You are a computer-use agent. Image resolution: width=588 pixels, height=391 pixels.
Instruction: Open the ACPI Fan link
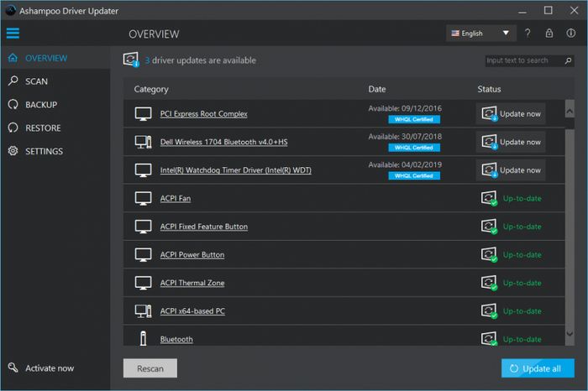coord(176,199)
